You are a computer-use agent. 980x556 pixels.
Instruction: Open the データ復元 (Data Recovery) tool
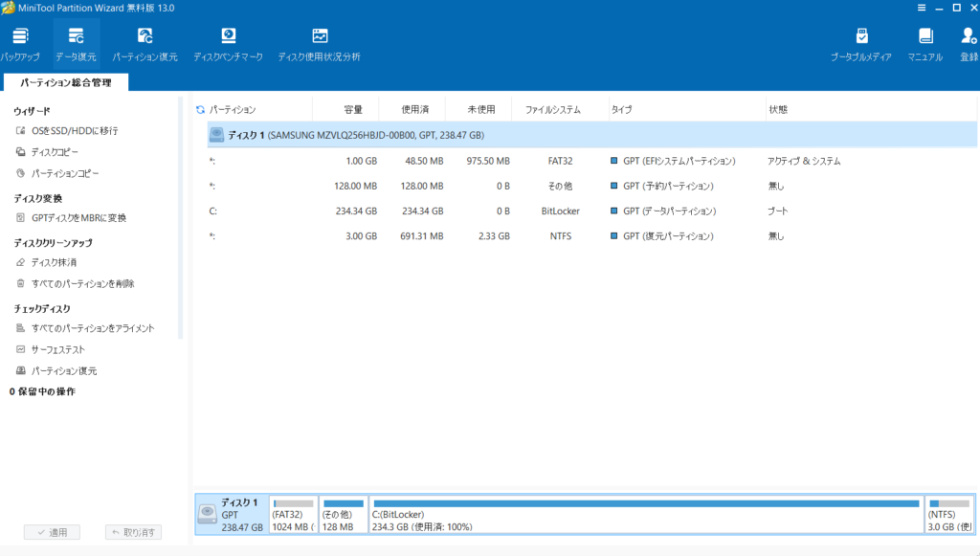point(76,43)
